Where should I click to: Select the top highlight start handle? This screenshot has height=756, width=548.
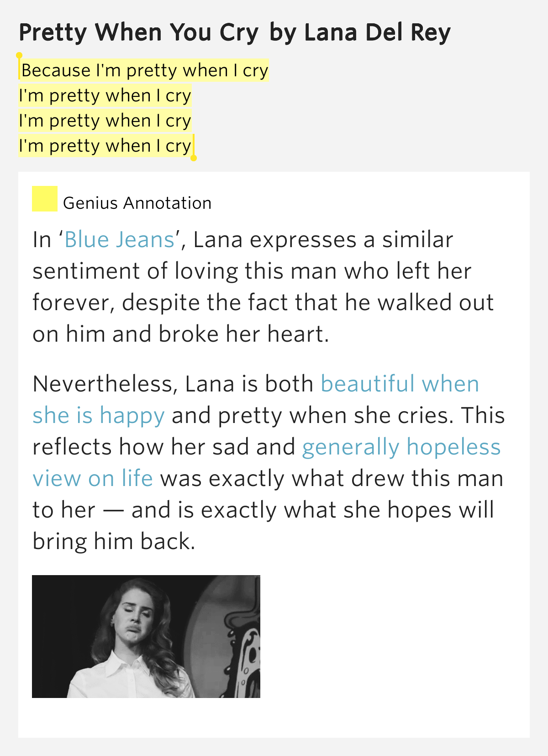pos(19,56)
